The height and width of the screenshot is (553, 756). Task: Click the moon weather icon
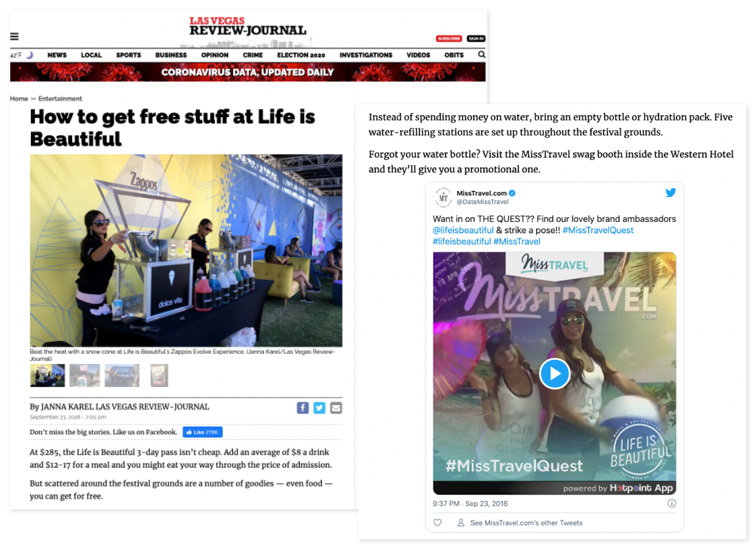point(30,55)
